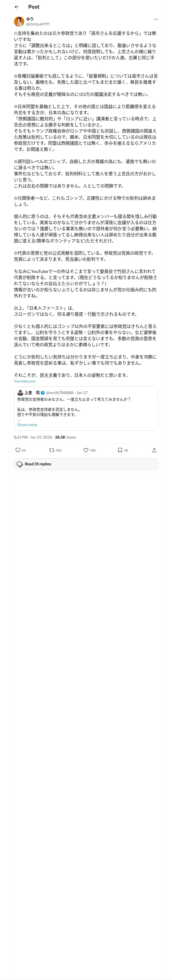Expand quoted post with Show more
The image size is (172, 980).
(x=27, y=425)
